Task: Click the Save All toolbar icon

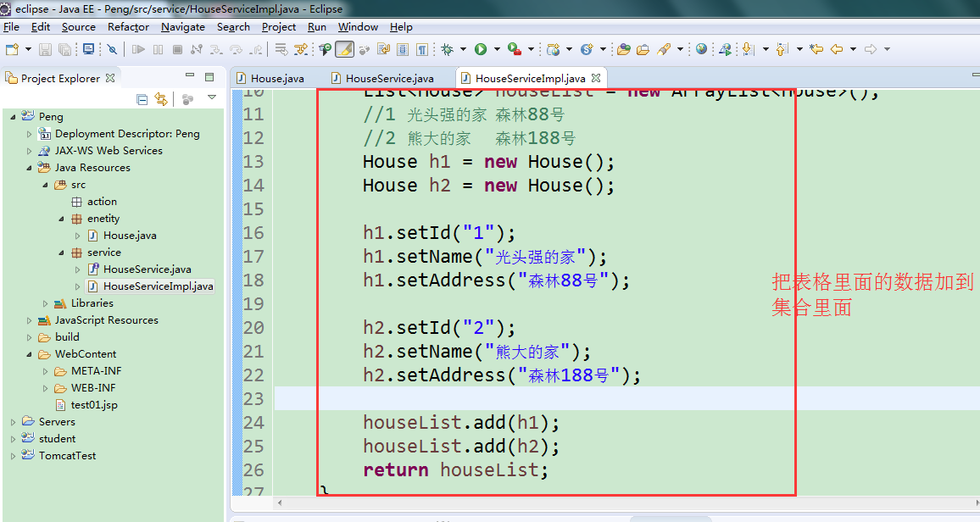Action: click(x=64, y=49)
